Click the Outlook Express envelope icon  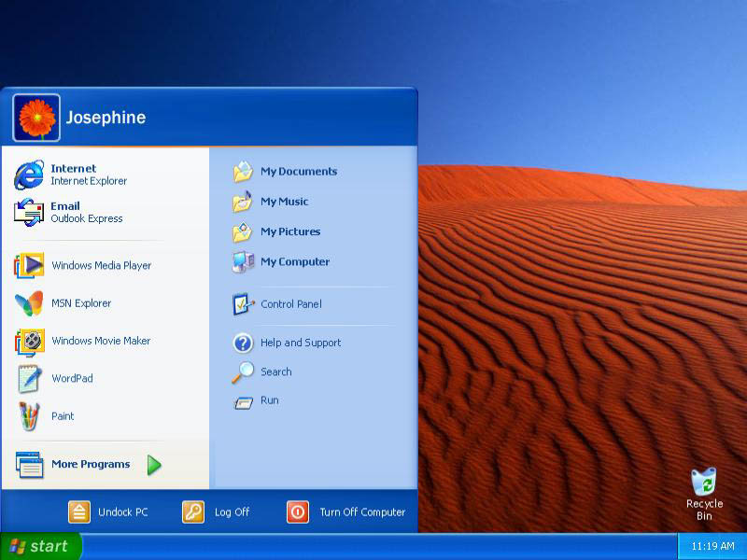(x=29, y=213)
